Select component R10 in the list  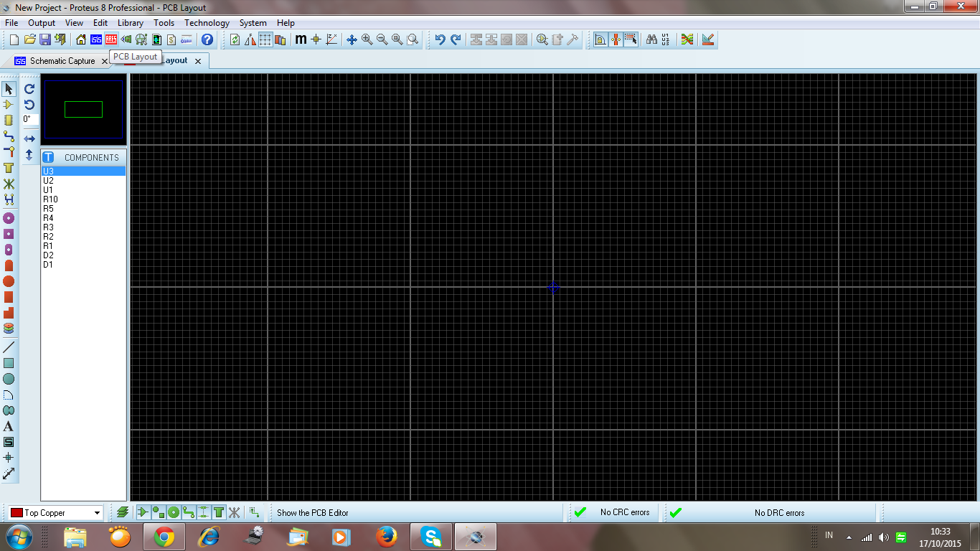pyautogui.click(x=83, y=199)
